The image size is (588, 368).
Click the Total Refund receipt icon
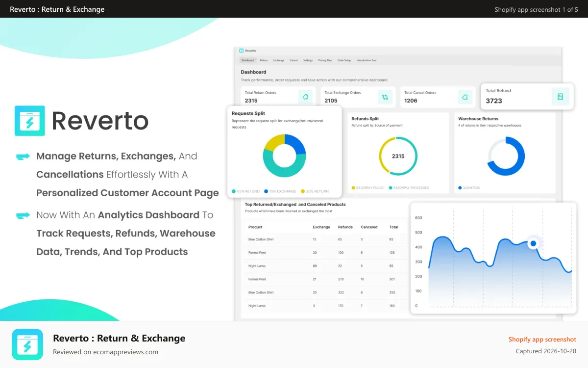click(561, 96)
